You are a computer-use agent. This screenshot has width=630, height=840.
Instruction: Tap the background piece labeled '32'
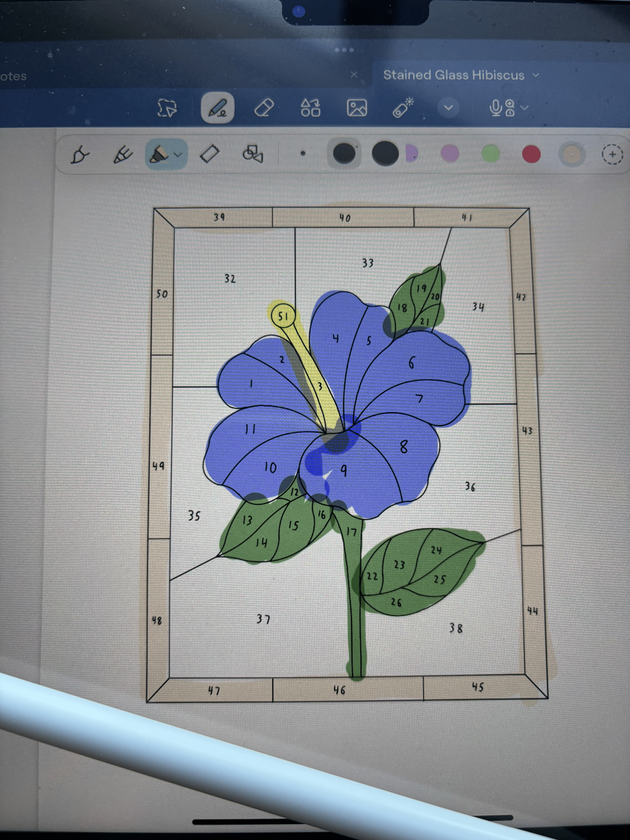click(230, 279)
